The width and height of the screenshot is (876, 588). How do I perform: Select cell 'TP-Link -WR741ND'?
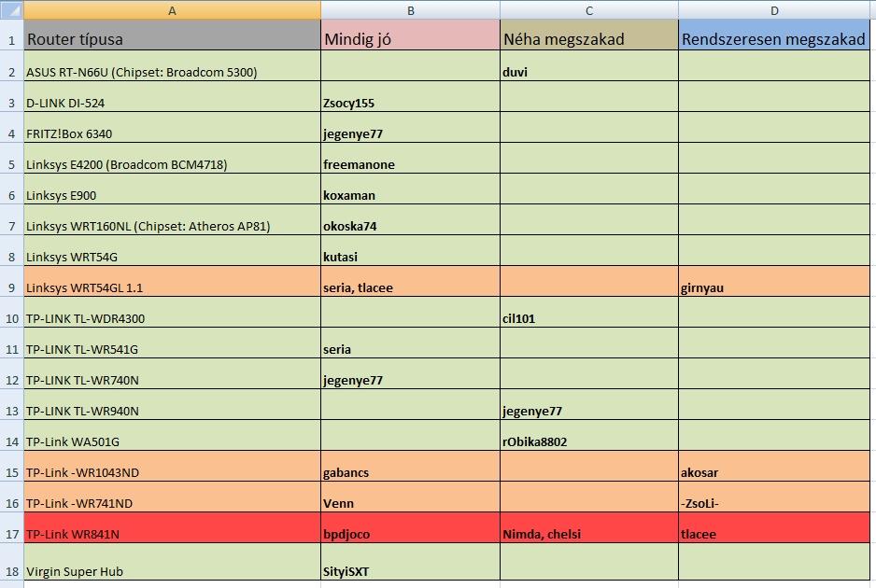[x=172, y=497]
